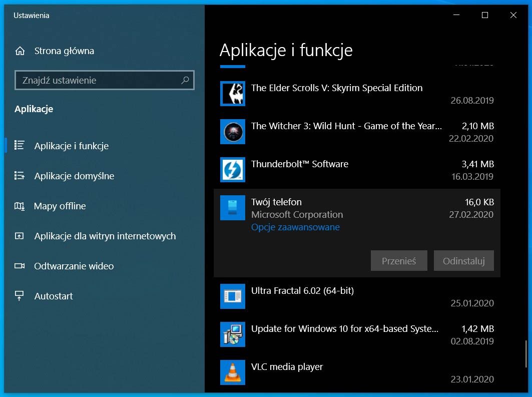
Task: Click the Aplikacje domyślne sidebar icon
Action: coord(20,175)
